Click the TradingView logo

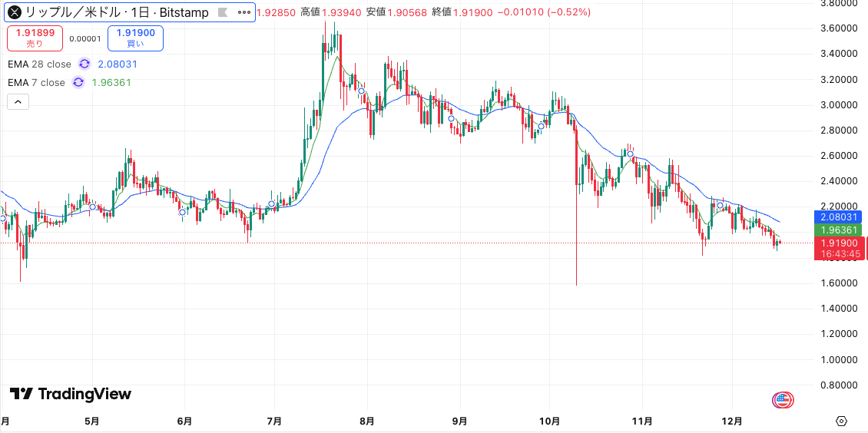click(x=71, y=394)
